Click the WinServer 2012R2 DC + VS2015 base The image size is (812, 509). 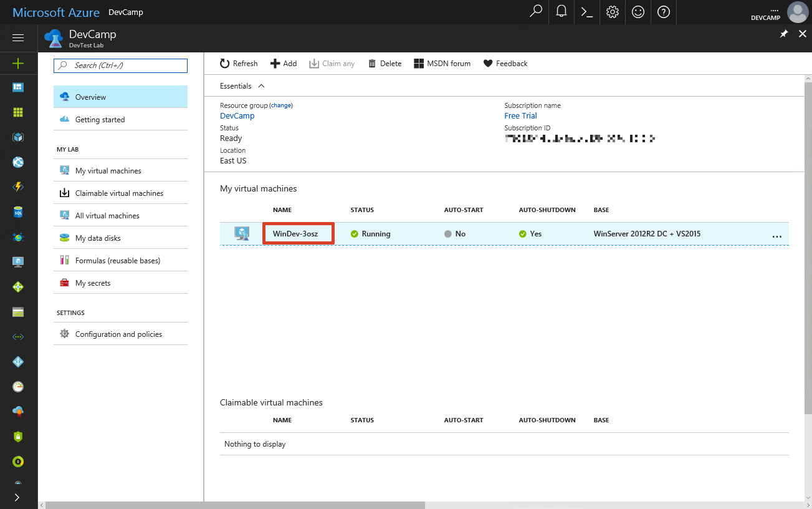[647, 234]
